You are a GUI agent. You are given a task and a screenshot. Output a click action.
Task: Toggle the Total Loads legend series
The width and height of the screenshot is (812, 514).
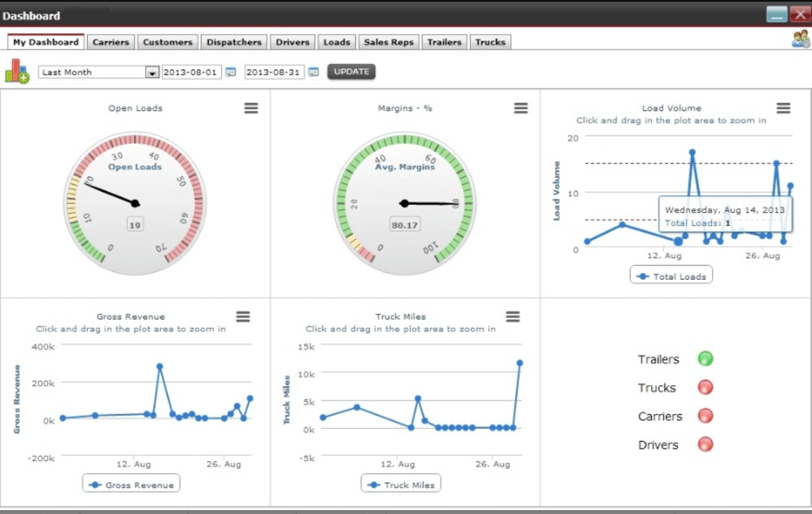click(x=671, y=276)
